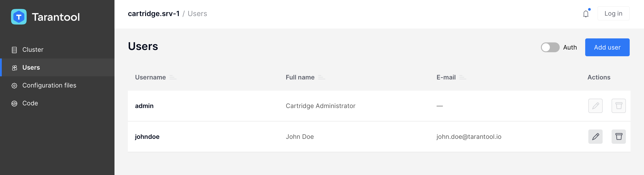Toggle the Auth switch on
Viewport: 644px width, 175px height.
click(x=550, y=47)
